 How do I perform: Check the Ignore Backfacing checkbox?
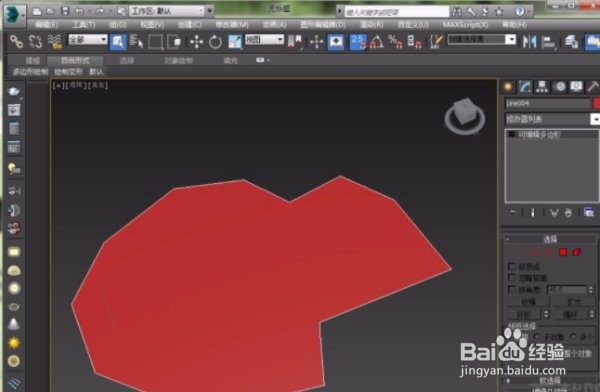(511, 278)
